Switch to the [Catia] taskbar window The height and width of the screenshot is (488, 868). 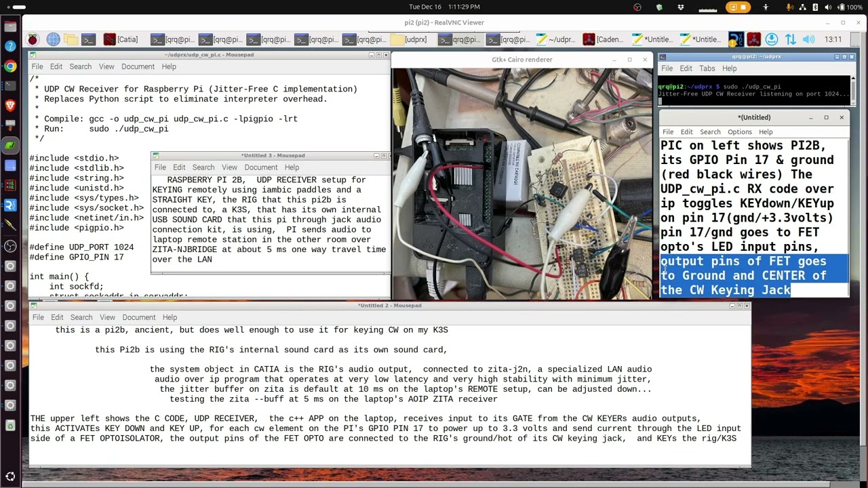coord(121,40)
